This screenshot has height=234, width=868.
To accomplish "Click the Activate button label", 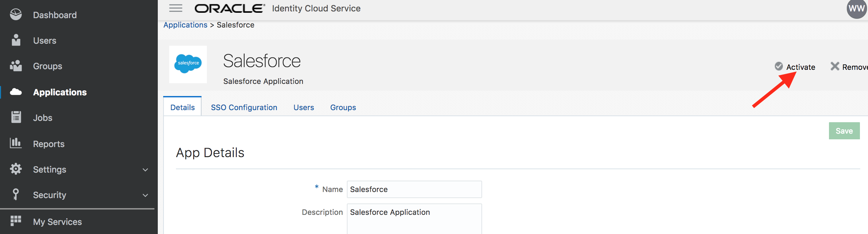I will pyautogui.click(x=801, y=67).
